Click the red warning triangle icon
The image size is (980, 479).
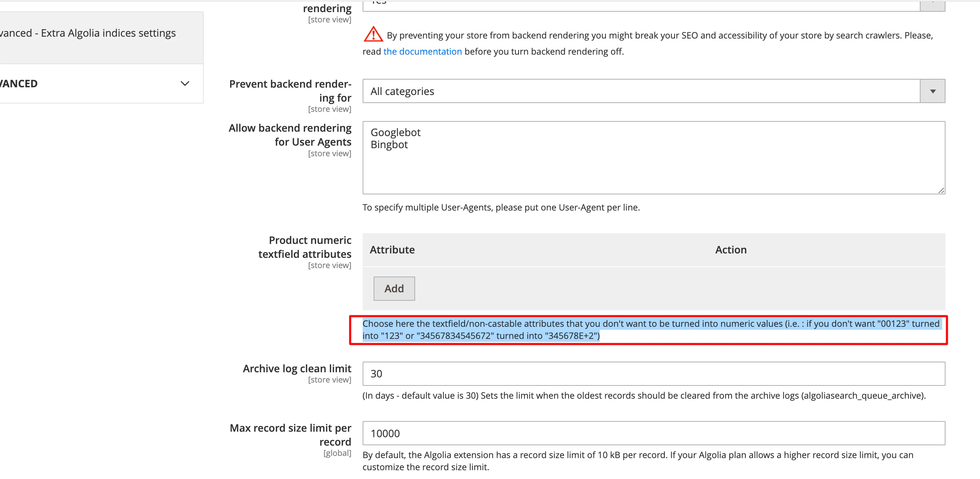click(x=373, y=34)
